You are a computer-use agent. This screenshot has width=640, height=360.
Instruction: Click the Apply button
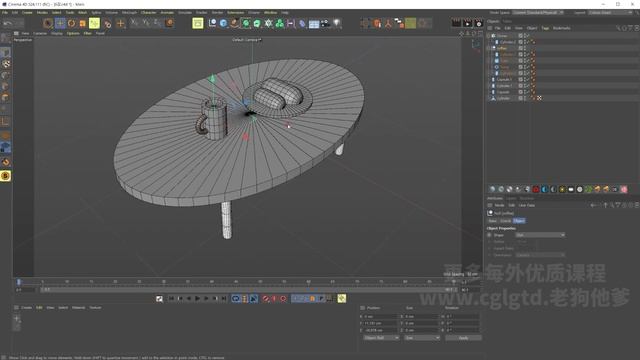pos(463,338)
